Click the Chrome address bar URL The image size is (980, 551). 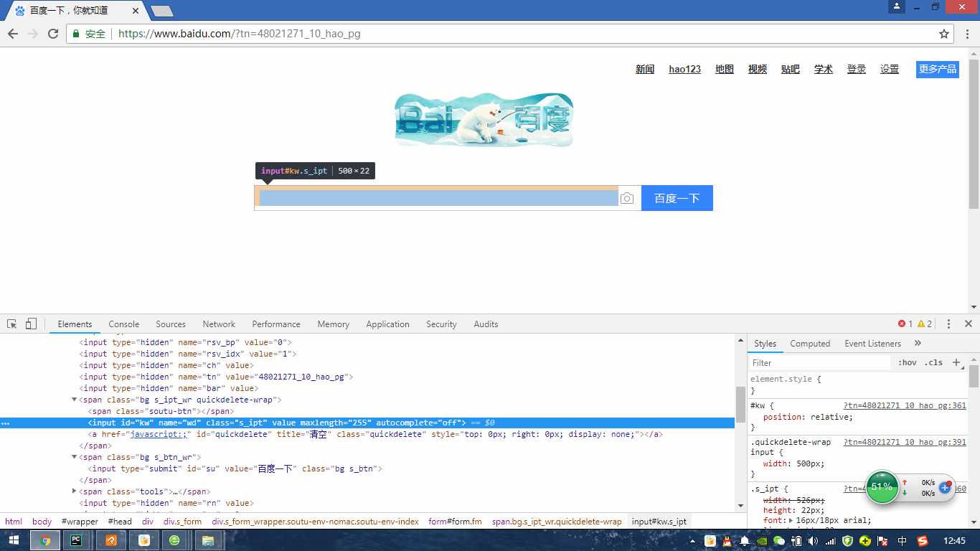[x=239, y=34]
